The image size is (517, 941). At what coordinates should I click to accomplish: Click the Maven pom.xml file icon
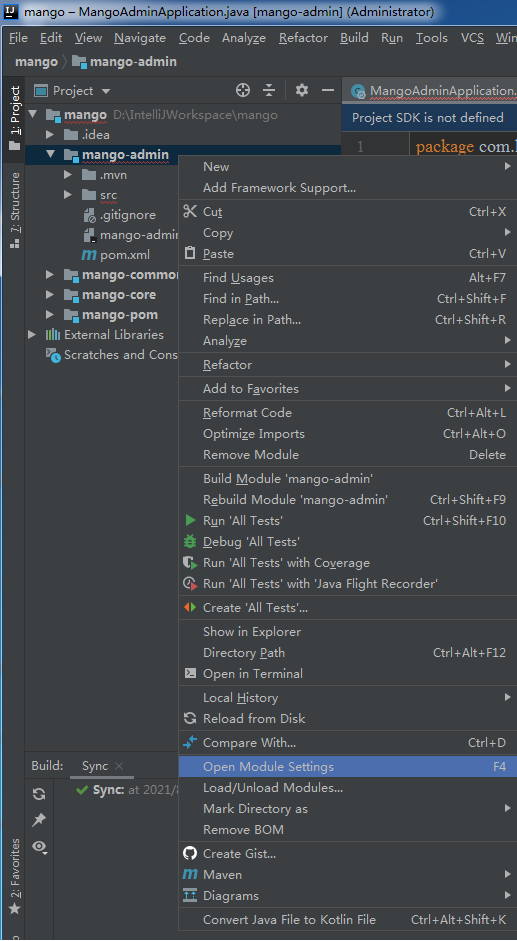tap(89, 255)
